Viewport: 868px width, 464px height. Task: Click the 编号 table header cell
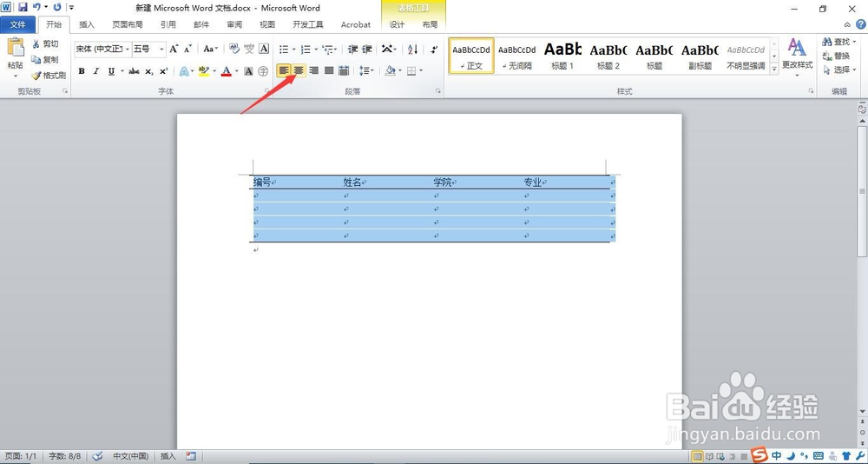tap(297, 182)
